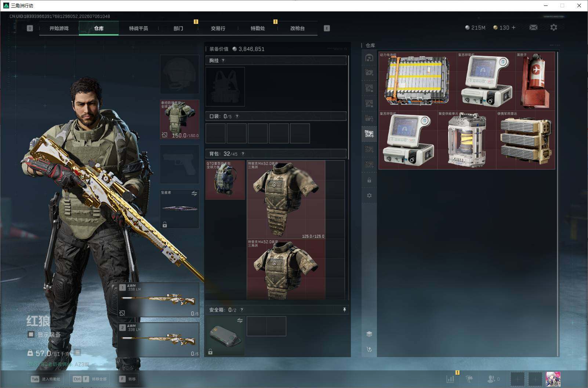
Task: Select the armor showing 125.0/125.0 durability
Action: click(286, 200)
